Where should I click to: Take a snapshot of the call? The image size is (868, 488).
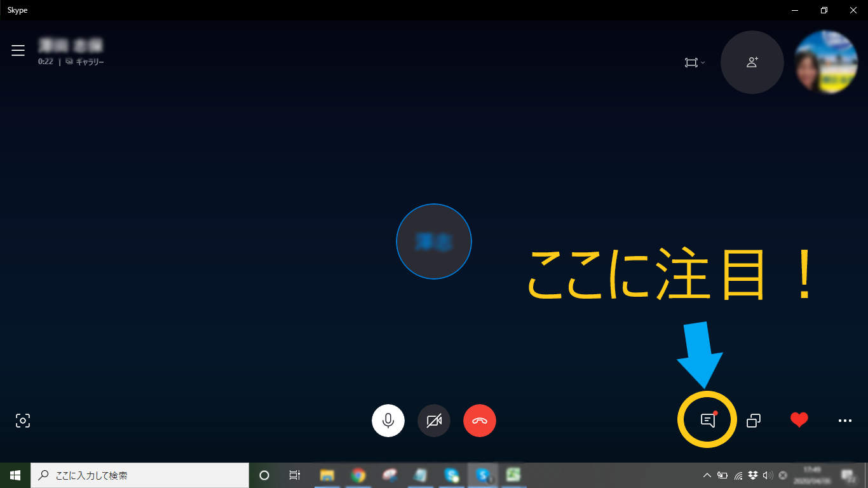coord(23,420)
